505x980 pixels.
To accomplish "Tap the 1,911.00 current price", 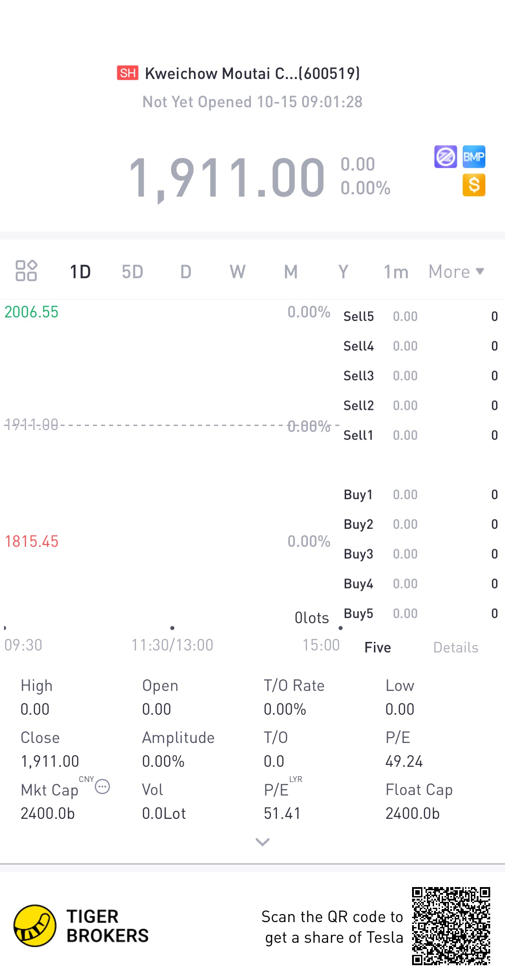I will pos(227,177).
